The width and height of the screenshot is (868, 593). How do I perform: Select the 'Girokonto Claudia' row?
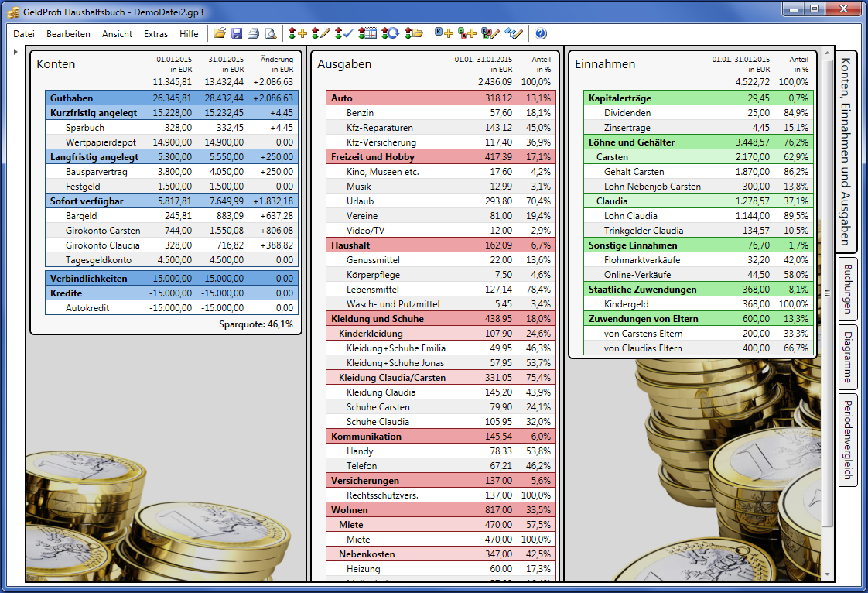tap(172, 245)
